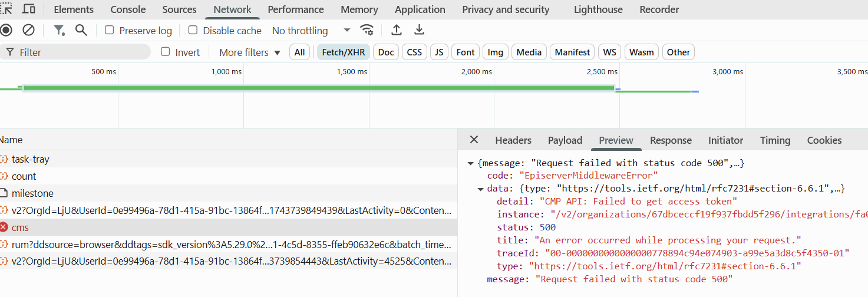Open network conditions wifi icon
868x297 pixels.
pyautogui.click(x=367, y=30)
